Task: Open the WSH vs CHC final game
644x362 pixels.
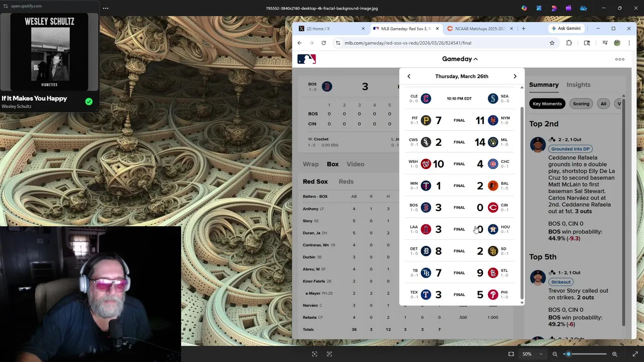Action: click(459, 164)
